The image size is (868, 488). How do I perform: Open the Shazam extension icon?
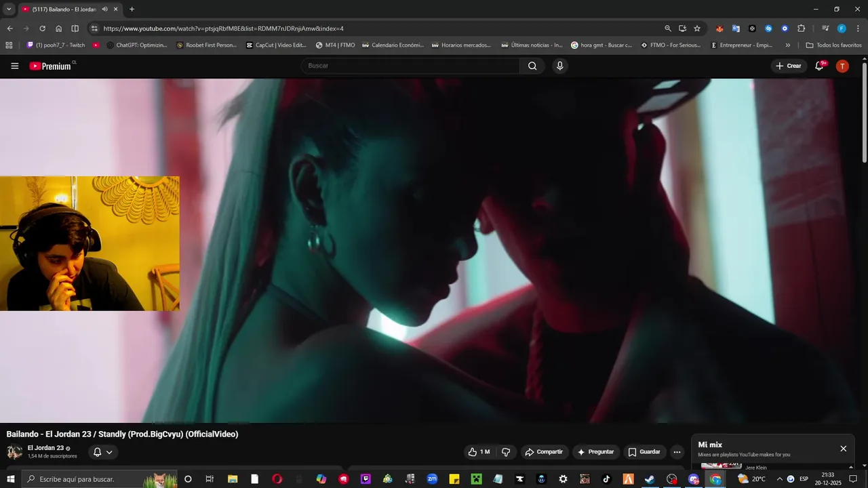pos(768,28)
